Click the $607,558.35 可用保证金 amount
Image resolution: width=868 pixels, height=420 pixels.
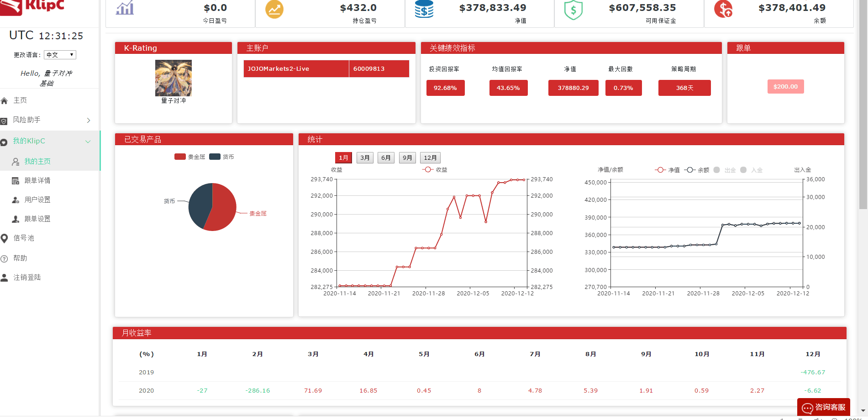(x=642, y=8)
